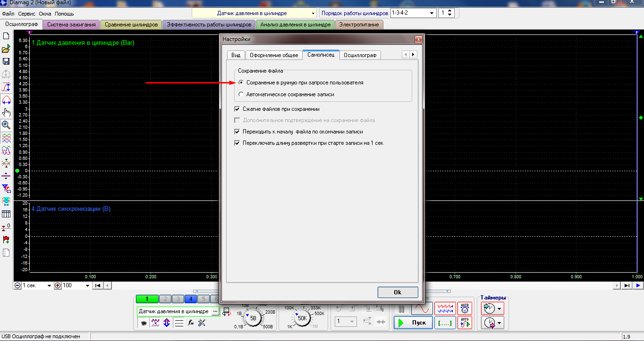Click the pause button next to the sine icon
Image resolution: width=644 pixels, height=341 pixels.
(x=402, y=309)
